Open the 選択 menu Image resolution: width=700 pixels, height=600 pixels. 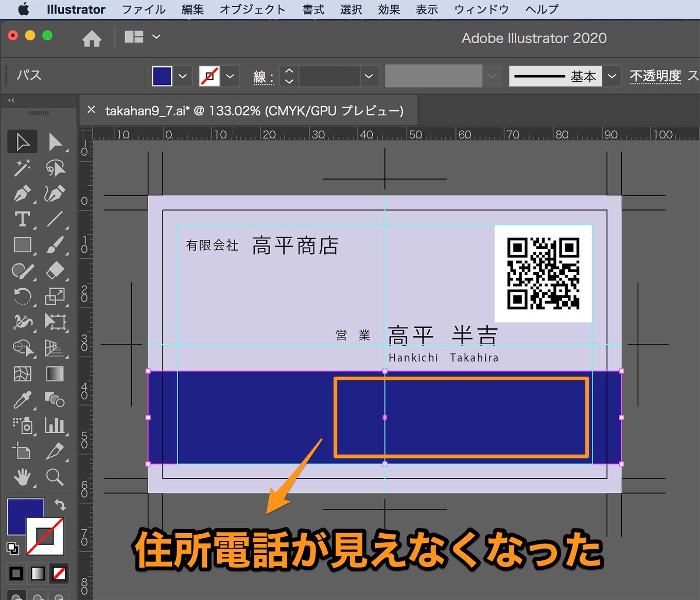click(351, 9)
